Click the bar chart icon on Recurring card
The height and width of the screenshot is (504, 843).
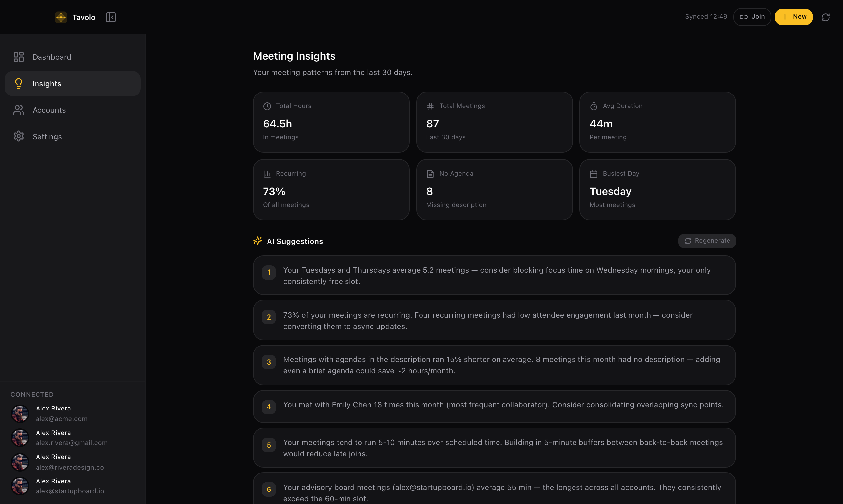[267, 173]
